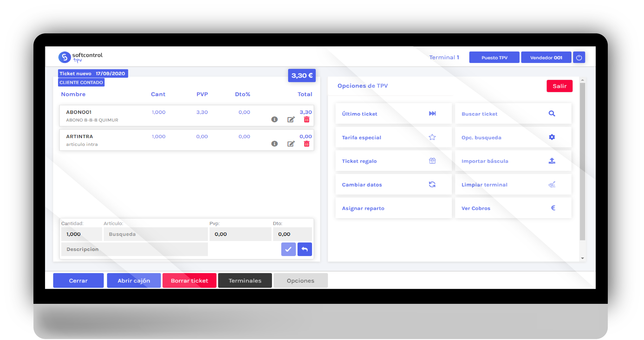Click the undo arrow button
The width and height of the screenshot is (644, 340).
[304, 249]
